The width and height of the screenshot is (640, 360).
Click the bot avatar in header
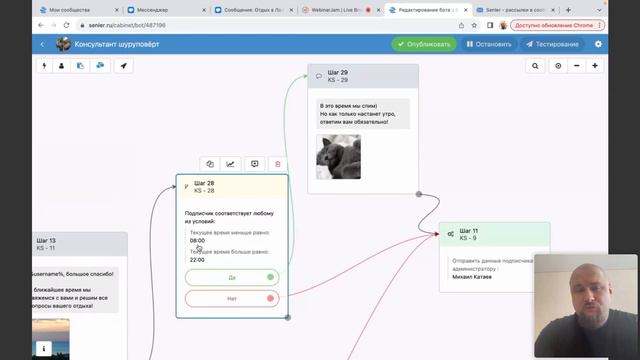[63, 44]
